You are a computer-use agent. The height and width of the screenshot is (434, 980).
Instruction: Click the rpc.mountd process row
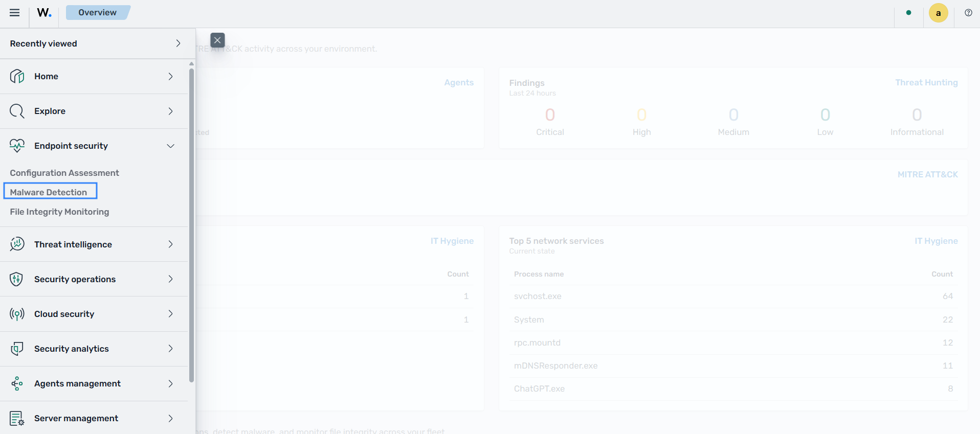[733, 342]
